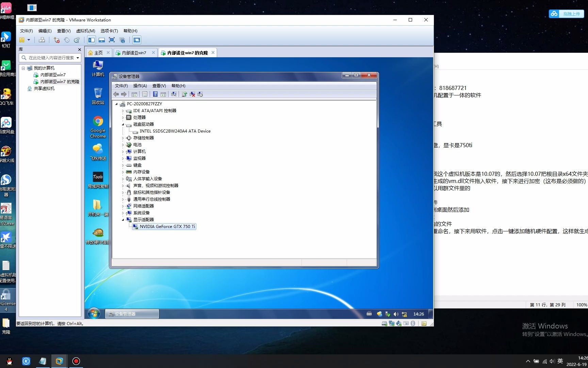Image resolution: width=588 pixels, height=368 pixels.
Task: Click Device Manager forward arrow icon
Action: click(124, 94)
